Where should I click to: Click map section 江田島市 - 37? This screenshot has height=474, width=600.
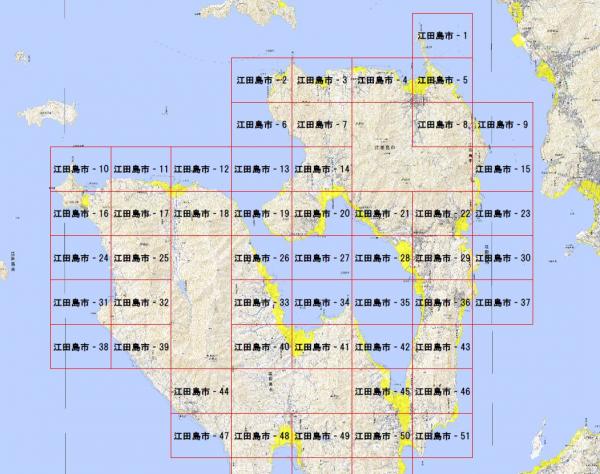[502, 302]
